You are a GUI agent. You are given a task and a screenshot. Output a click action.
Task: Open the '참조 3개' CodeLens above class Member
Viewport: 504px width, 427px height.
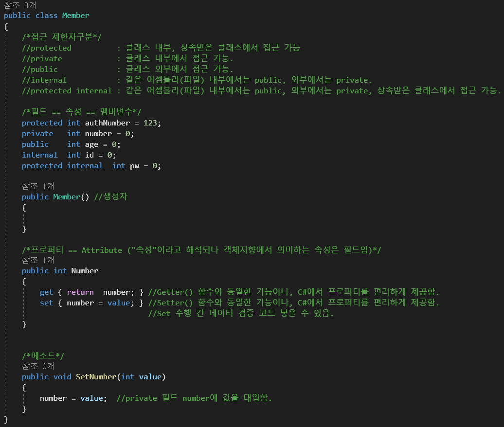[20, 5]
